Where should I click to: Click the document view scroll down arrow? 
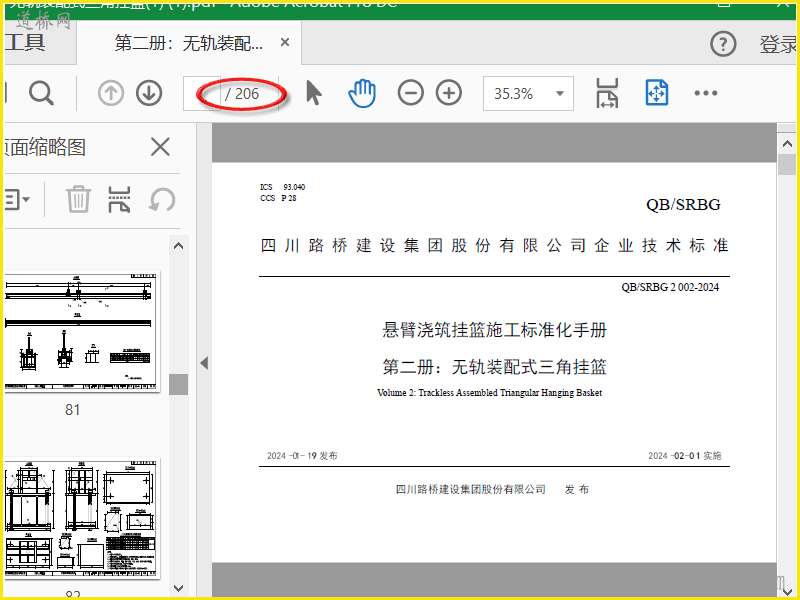[787, 591]
